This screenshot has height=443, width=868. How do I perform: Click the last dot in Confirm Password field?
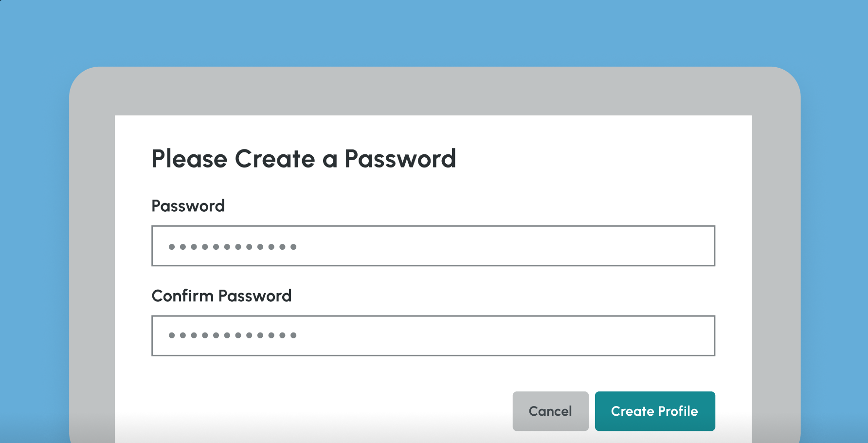[293, 335]
